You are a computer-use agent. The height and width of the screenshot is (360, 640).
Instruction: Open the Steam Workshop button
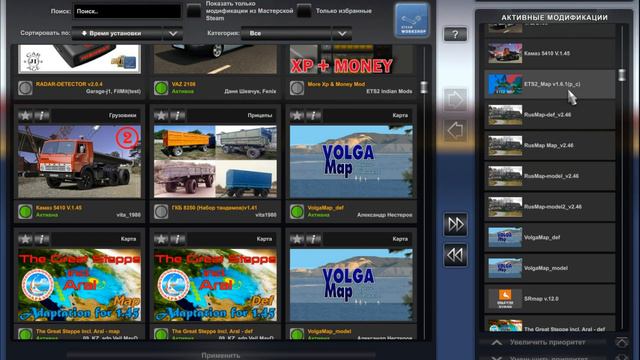(x=412, y=20)
